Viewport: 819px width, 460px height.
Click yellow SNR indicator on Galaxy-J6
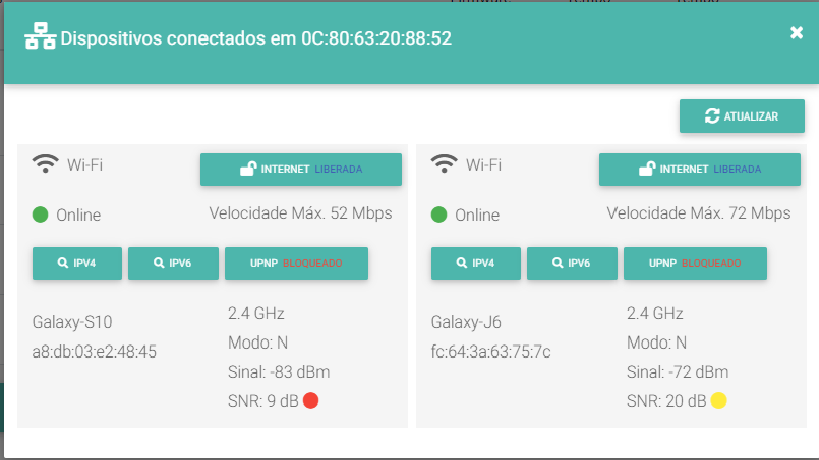point(719,400)
